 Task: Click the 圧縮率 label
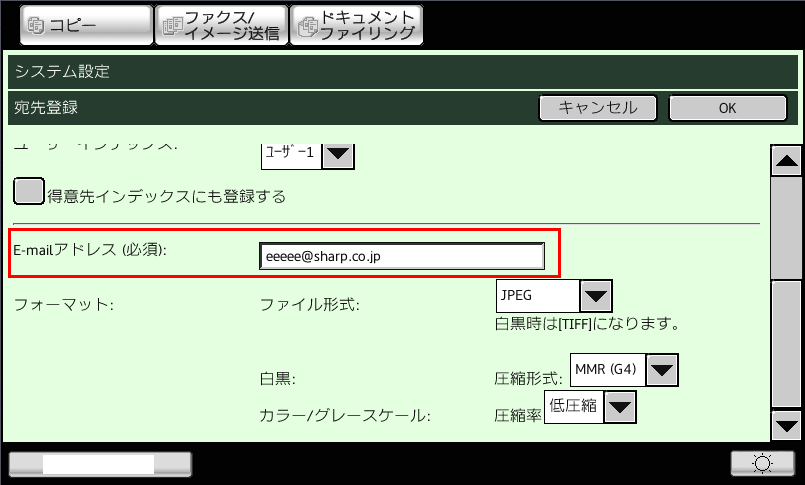(x=518, y=415)
